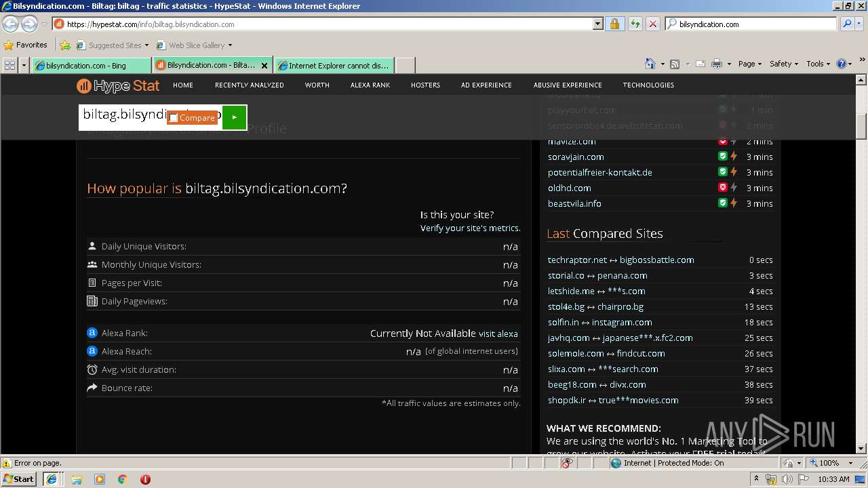Click the green go arrow button

234,117
